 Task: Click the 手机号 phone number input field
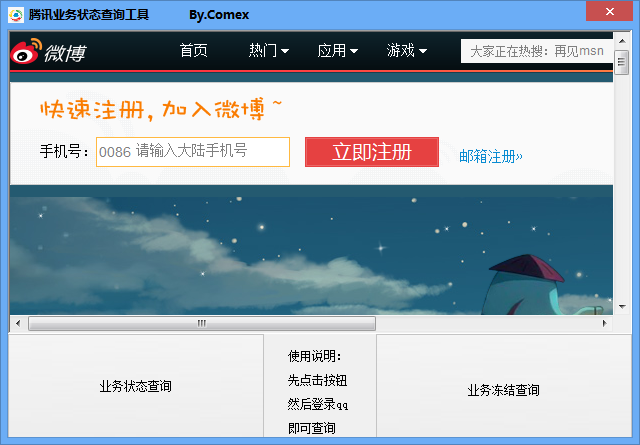coord(193,152)
